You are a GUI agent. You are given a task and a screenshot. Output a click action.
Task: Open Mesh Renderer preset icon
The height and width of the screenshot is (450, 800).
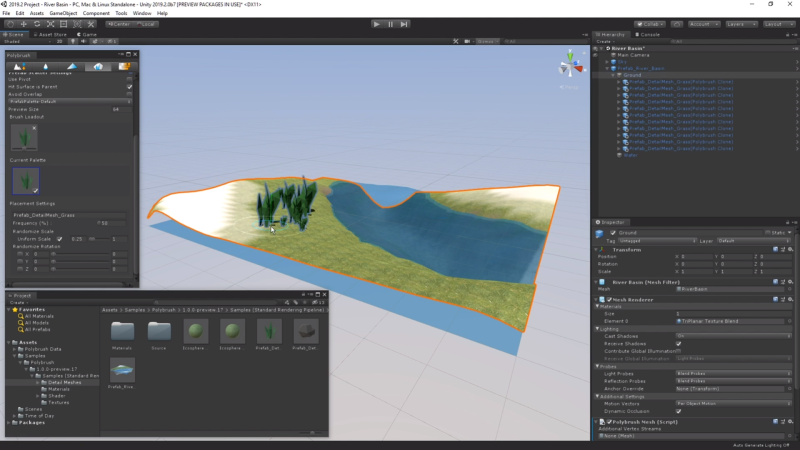click(783, 299)
